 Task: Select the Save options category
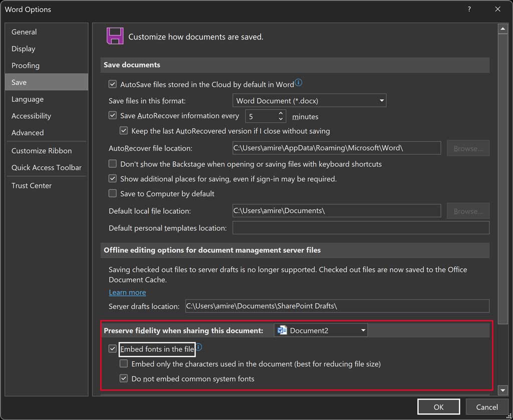tap(47, 82)
